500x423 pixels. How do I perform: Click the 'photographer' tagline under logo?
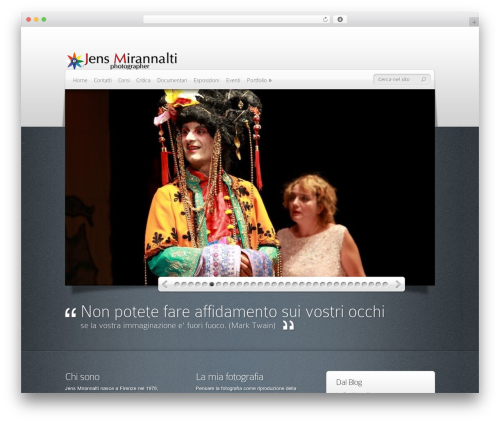(x=129, y=66)
